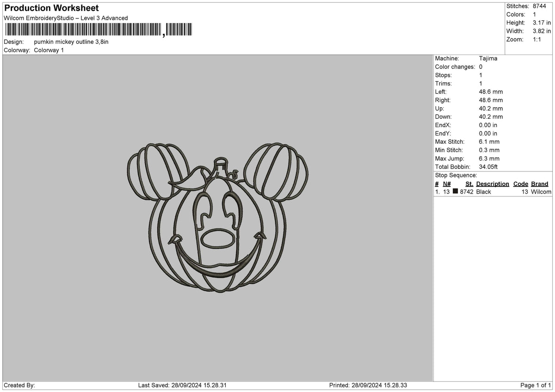Select the width value '3.82 in'
Image resolution: width=555 pixels, height=392 pixels.
(x=542, y=31)
